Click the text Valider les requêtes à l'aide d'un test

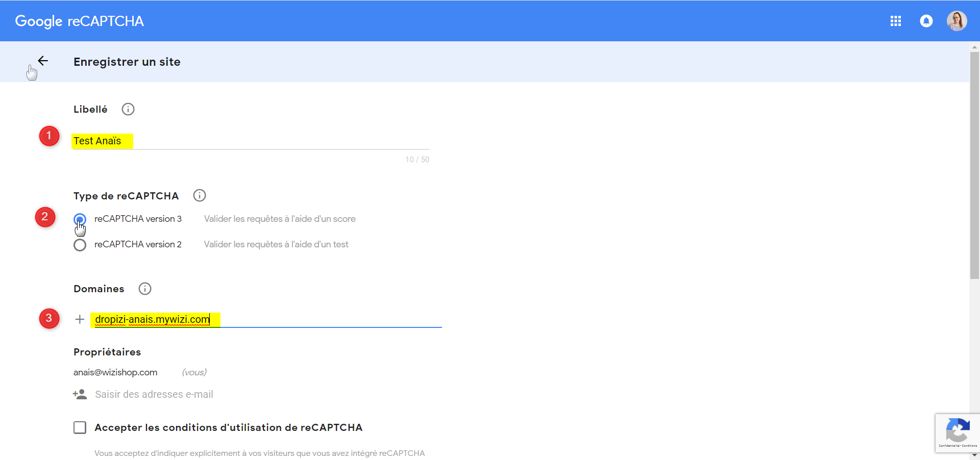pos(276,244)
